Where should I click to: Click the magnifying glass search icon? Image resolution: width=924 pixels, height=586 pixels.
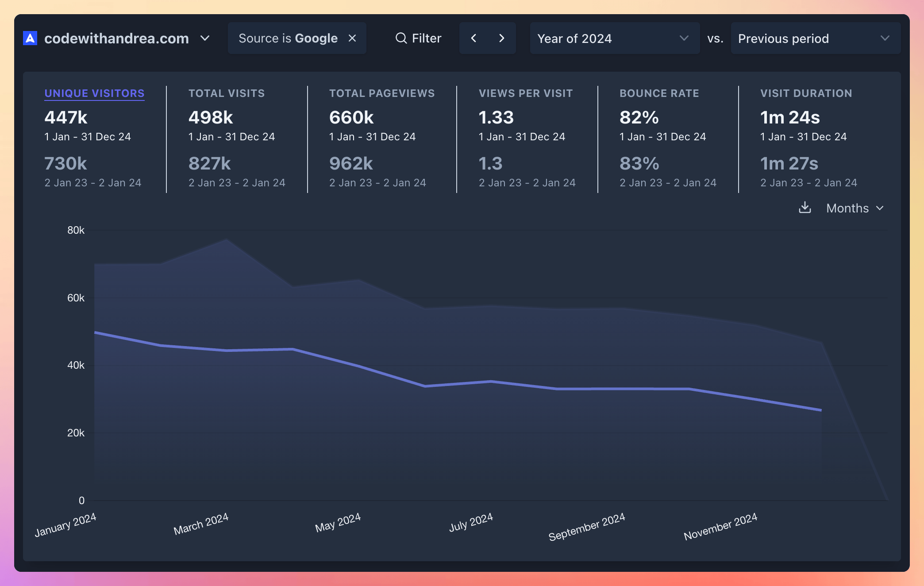click(400, 38)
